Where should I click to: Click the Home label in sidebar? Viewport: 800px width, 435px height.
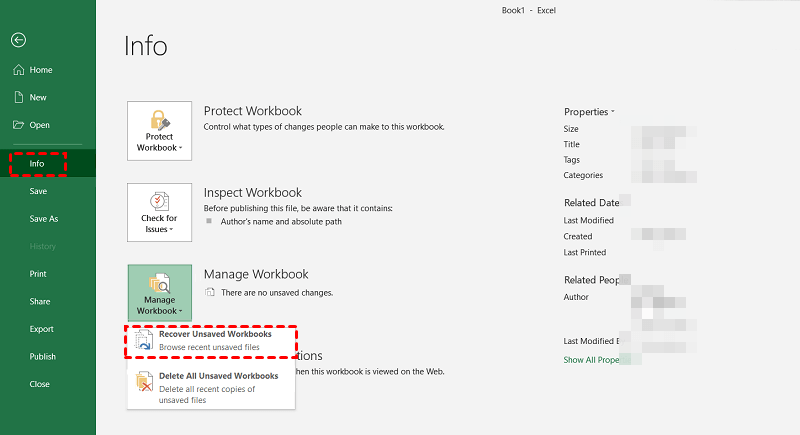(41, 70)
